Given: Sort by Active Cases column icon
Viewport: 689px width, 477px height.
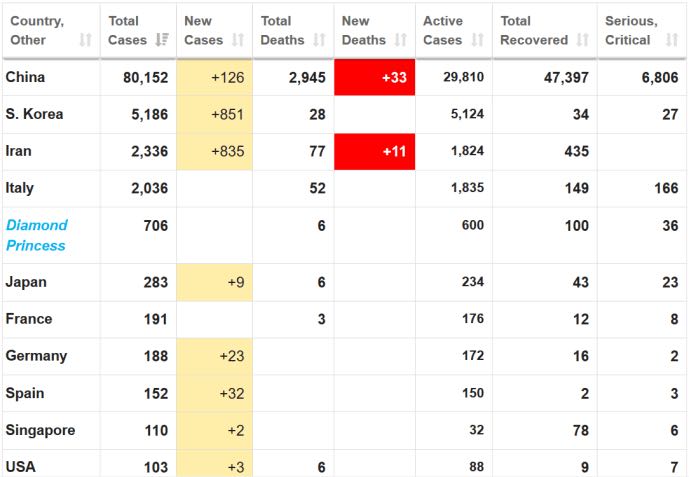Looking at the screenshot, I should [478, 40].
